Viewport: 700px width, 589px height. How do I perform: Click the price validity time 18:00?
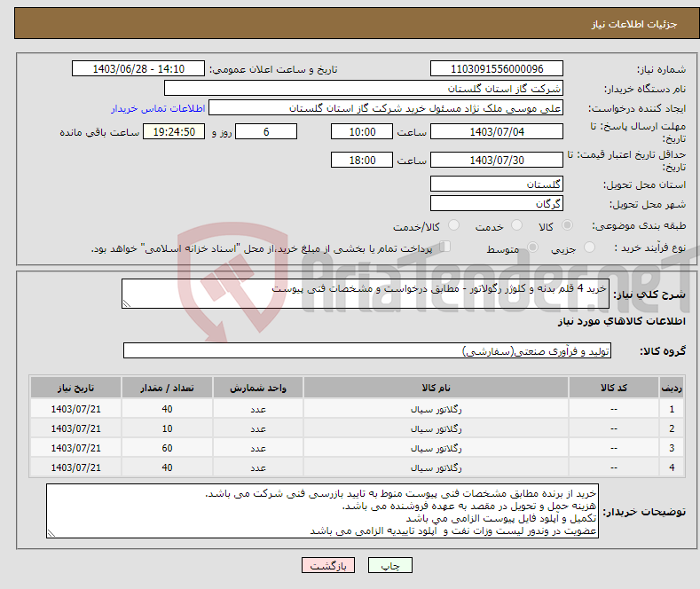(x=362, y=160)
